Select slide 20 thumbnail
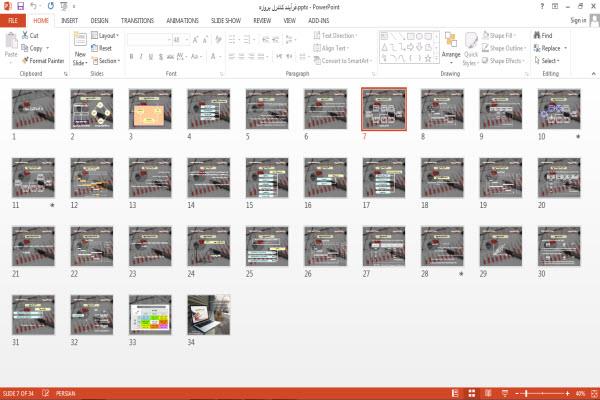The image size is (600, 400). pos(559,178)
